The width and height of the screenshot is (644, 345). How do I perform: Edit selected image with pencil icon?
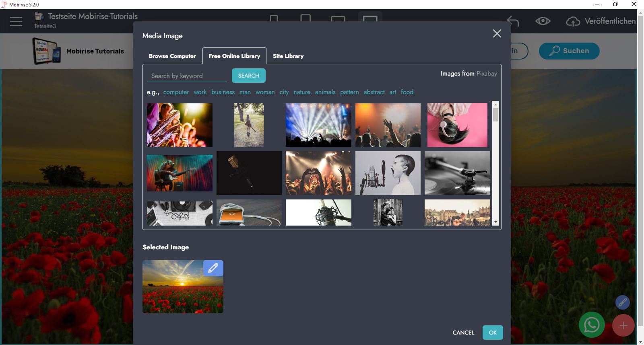(x=213, y=268)
